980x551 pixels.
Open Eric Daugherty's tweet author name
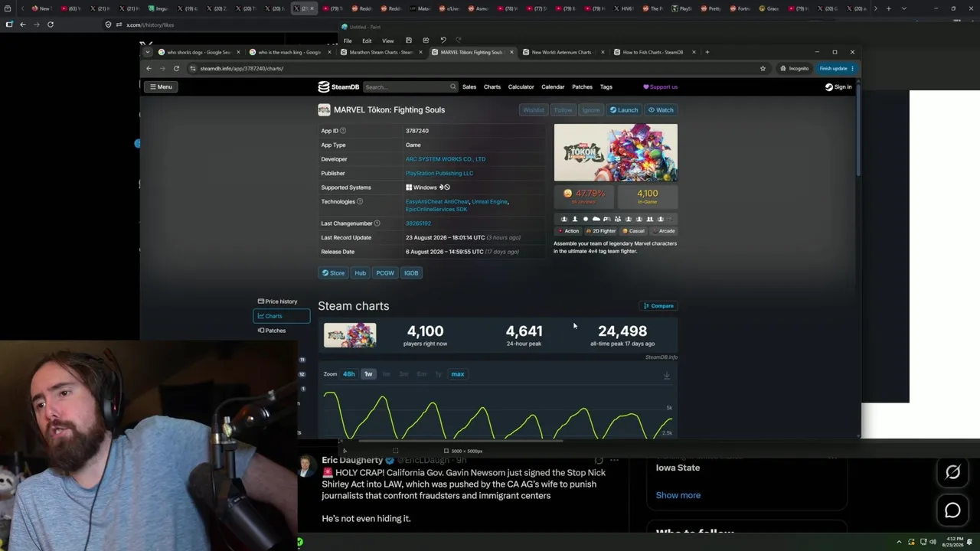pos(352,461)
